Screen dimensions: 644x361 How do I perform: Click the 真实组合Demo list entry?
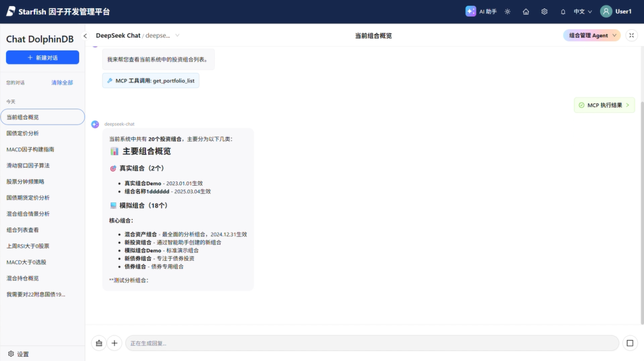pos(163,183)
